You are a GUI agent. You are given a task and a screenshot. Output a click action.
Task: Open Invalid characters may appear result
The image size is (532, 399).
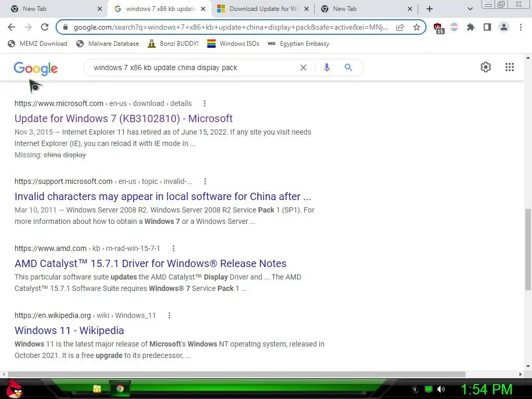point(163,196)
